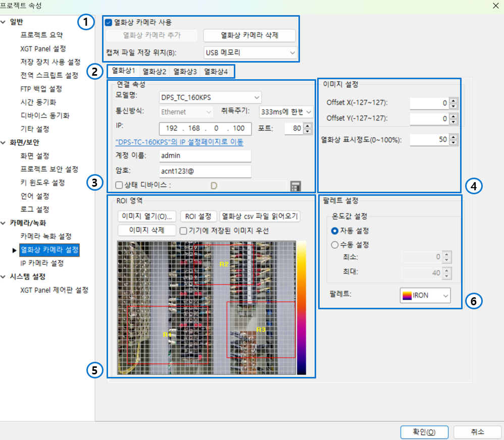This screenshot has width=504, height=440.
Task: Select 저장 장치 사용 설정 item
Action: tap(50, 62)
